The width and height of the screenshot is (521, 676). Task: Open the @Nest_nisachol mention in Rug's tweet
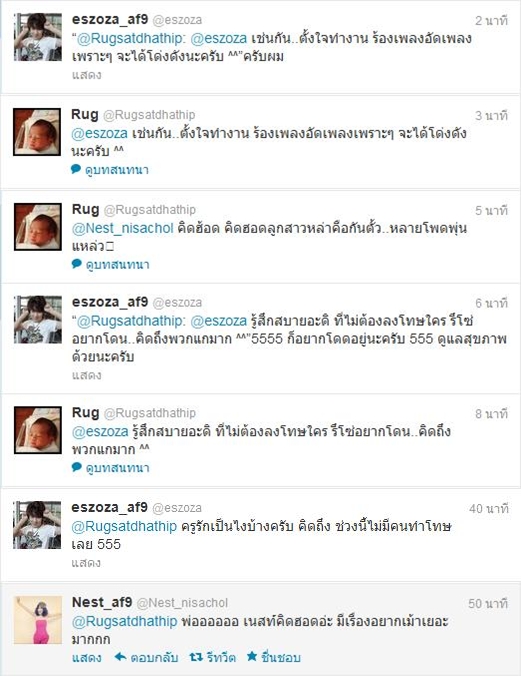click(122, 228)
